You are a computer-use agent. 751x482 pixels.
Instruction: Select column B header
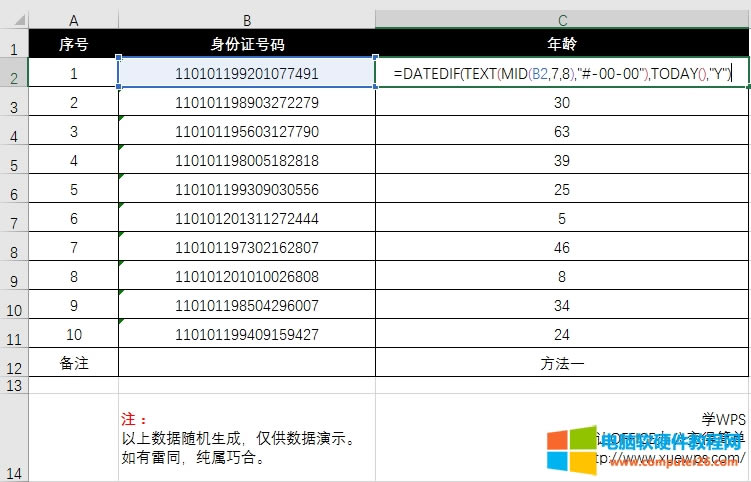coord(246,20)
